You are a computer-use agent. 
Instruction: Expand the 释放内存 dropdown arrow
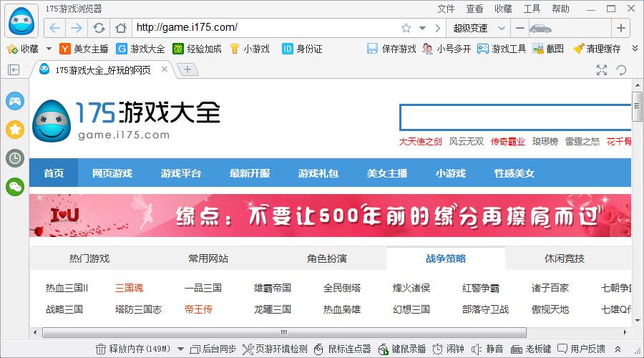[180, 349]
